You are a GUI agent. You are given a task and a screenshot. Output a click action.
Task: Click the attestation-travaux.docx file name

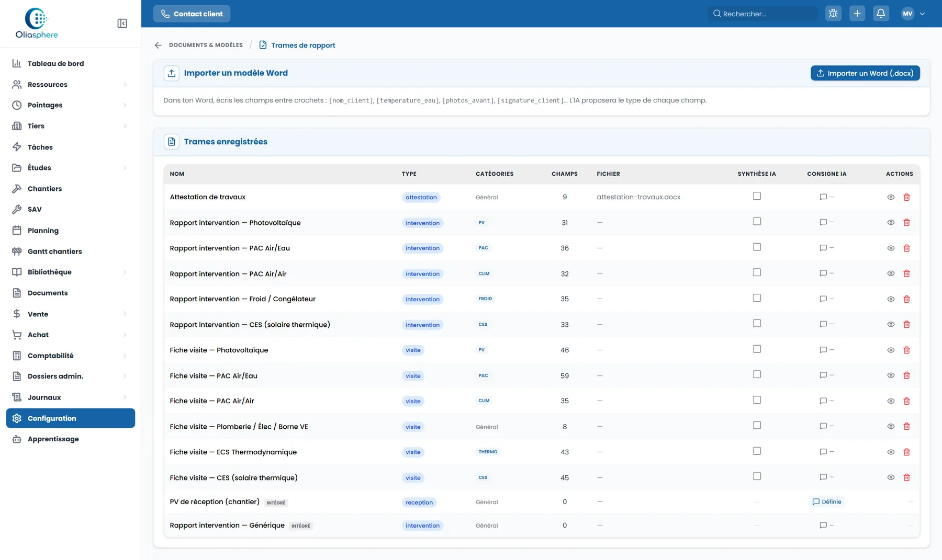[x=638, y=197]
